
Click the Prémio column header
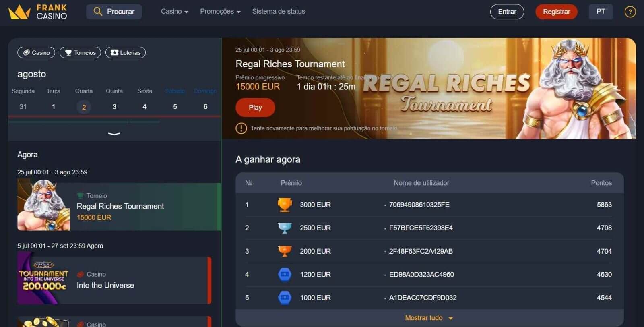click(291, 183)
